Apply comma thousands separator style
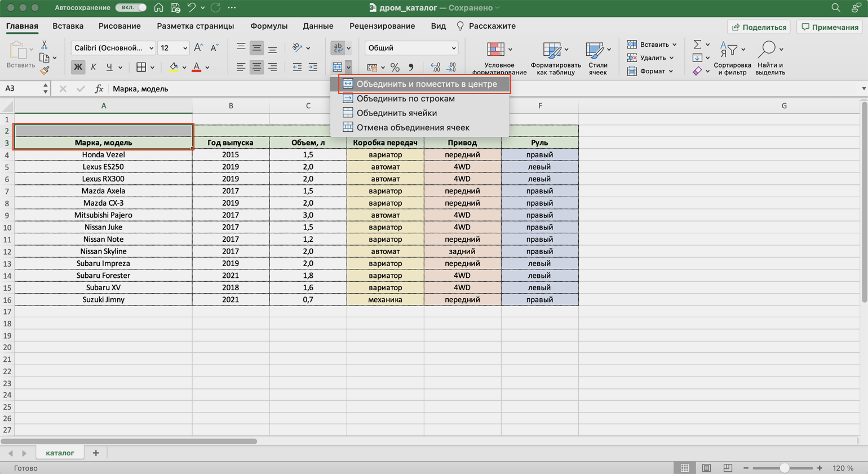Viewport: 868px width, 474px height. tap(411, 67)
